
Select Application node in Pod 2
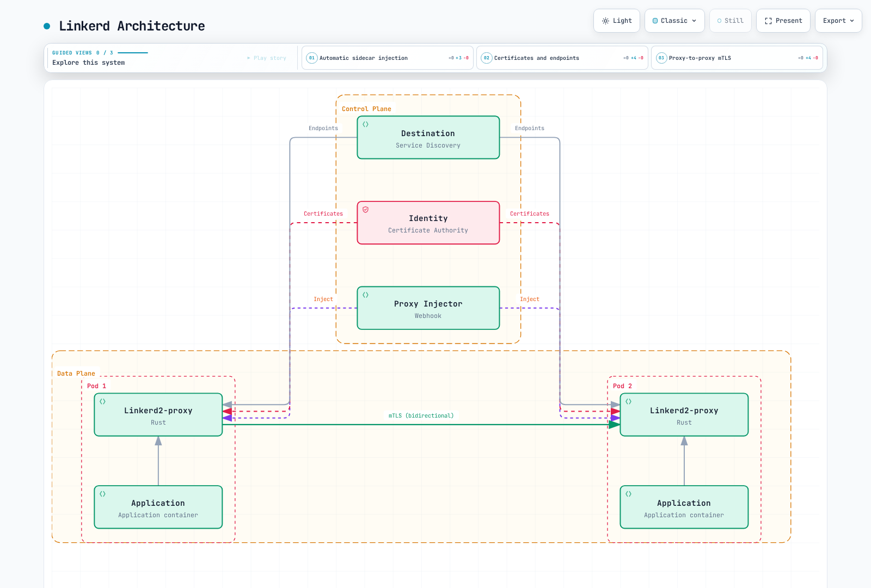[684, 507]
